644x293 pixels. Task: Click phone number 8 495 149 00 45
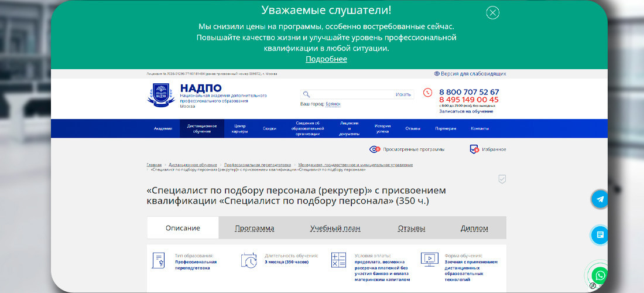point(468,100)
